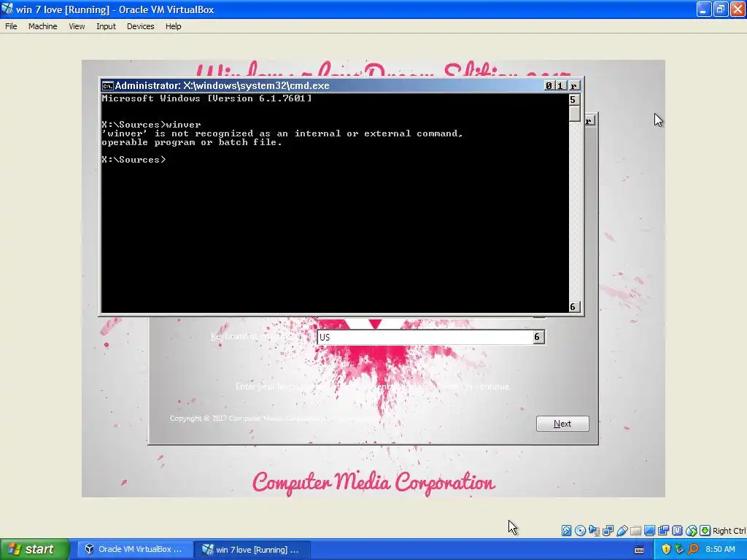This screenshot has width=747, height=560.
Task: Minimize the VirtualBox window
Action: point(704,9)
